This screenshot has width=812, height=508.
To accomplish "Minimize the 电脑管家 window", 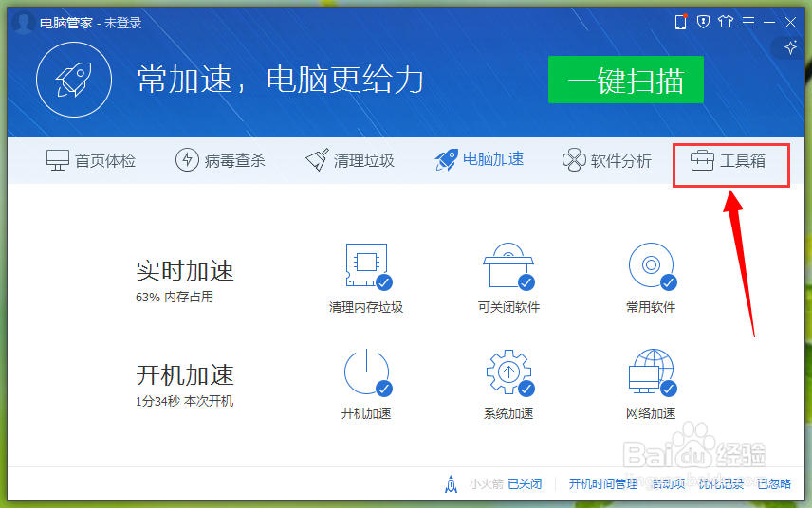I will point(769,22).
